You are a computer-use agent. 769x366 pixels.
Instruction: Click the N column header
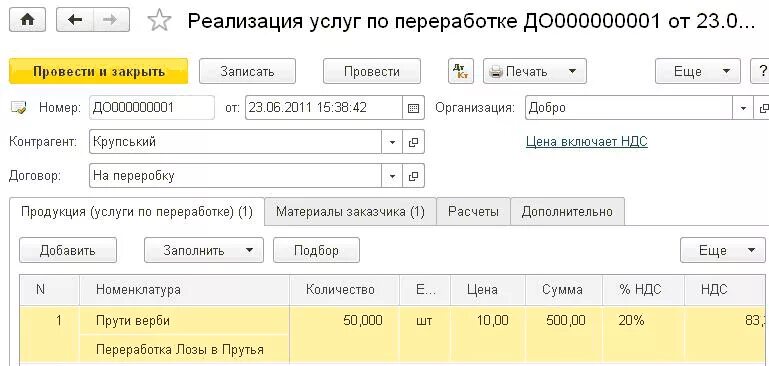click(50, 290)
